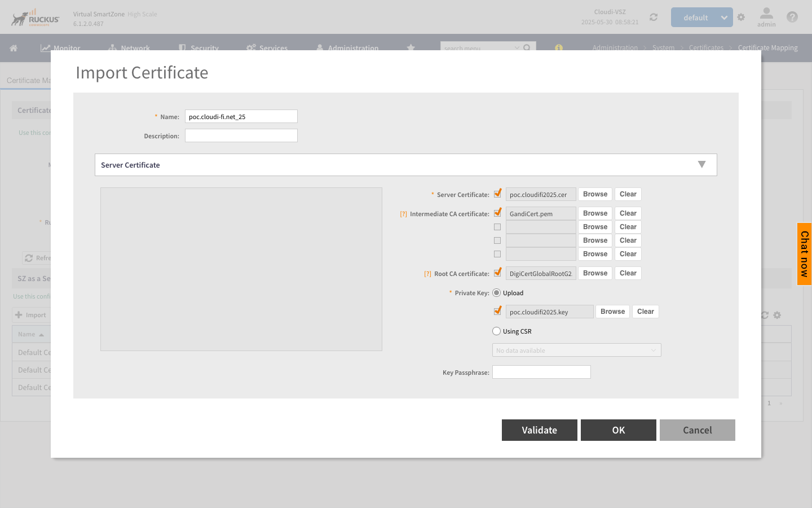Screen dimensions: 812x508
Task: Click the Validate button
Action: (539, 430)
